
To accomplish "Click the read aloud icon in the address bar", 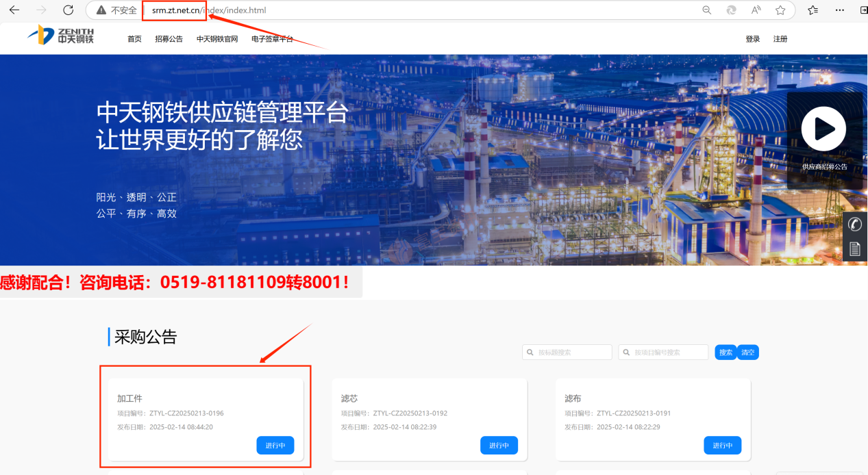I will coord(756,10).
